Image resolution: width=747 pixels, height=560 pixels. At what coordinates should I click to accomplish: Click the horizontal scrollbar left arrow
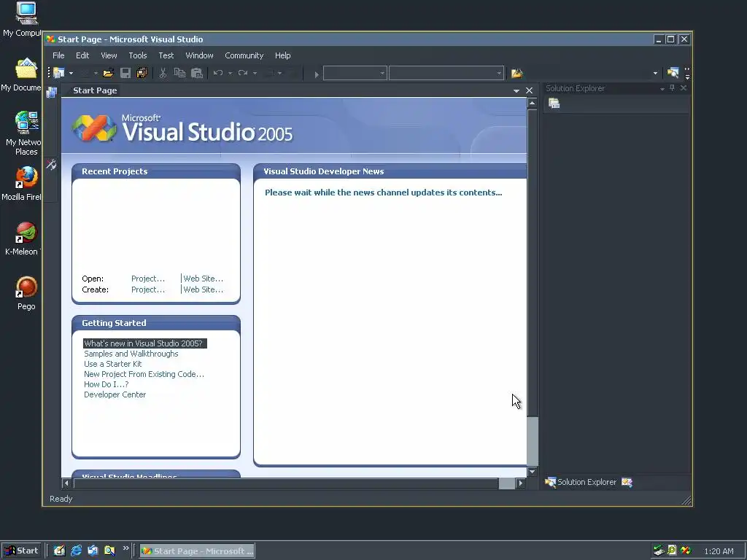pos(66,483)
